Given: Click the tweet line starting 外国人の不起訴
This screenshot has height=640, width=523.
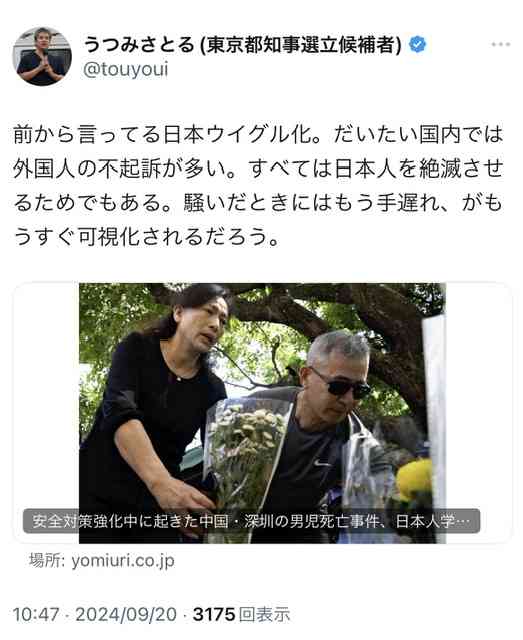Looking at the screenshot, I should (x=258, y=169).
